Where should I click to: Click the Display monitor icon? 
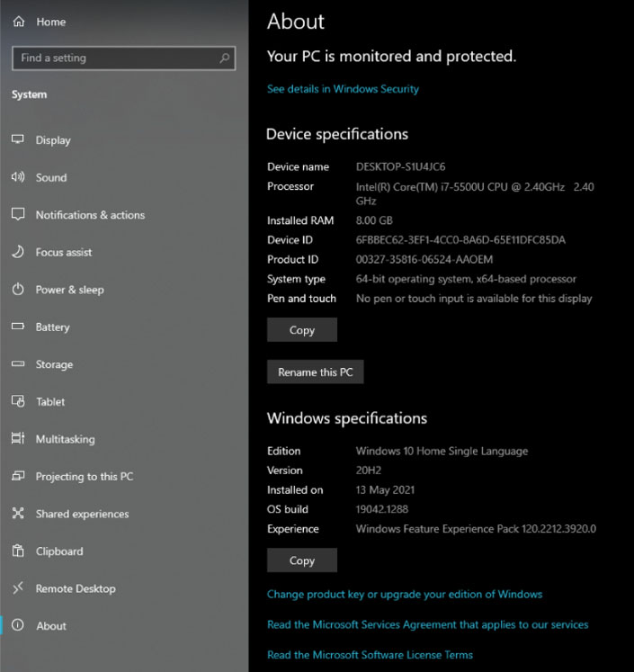pyautogui.click(x=18, y=139)
